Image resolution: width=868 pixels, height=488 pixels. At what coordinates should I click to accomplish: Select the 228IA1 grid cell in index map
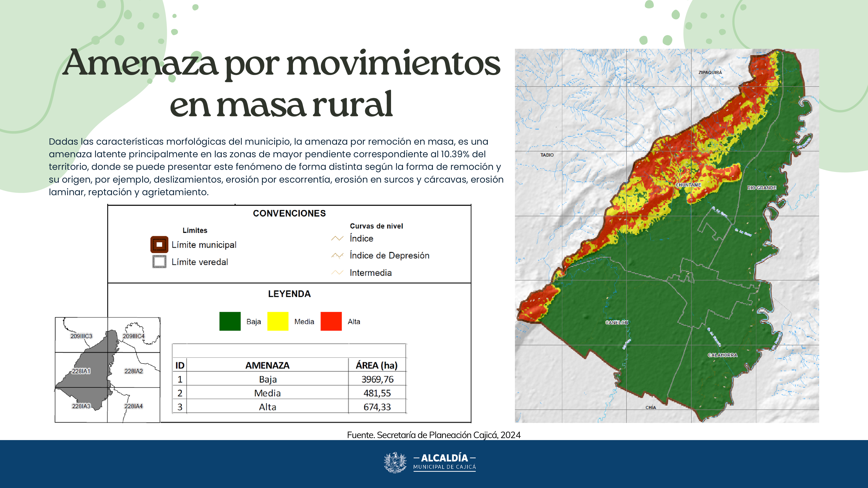(81, 370)
